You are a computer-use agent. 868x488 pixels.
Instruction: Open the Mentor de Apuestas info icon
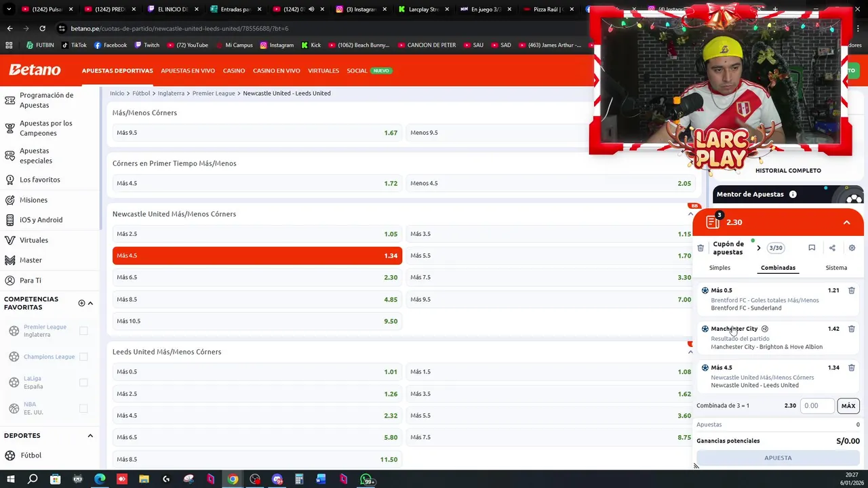pyautogui.click(x=793, y=195)
